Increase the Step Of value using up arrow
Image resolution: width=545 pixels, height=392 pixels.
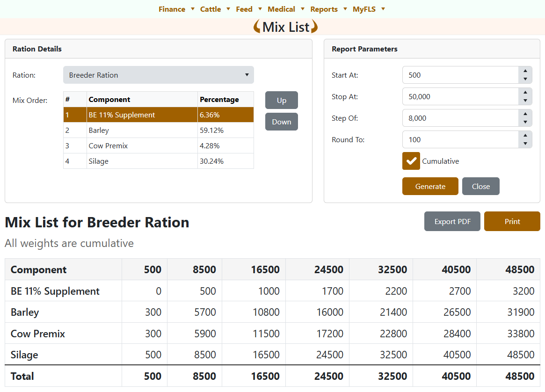pyautogui.click(x=525, y=114)
